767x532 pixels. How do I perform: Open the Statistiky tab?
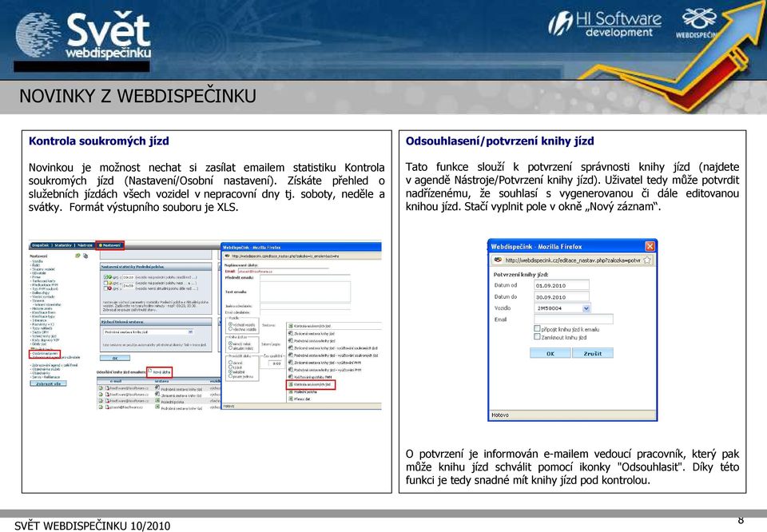click(63, 245)
